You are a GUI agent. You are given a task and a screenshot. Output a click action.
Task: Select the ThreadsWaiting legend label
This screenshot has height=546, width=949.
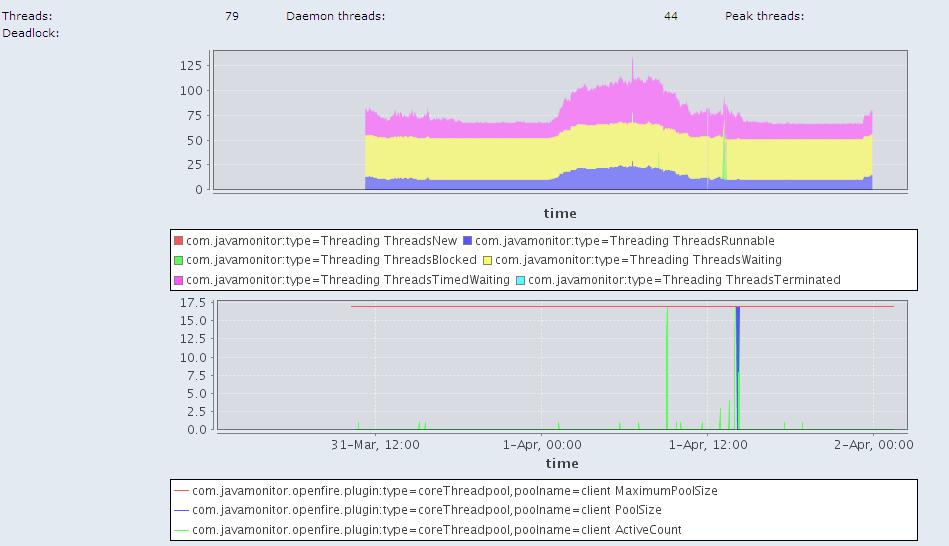(x=638, y=260)
